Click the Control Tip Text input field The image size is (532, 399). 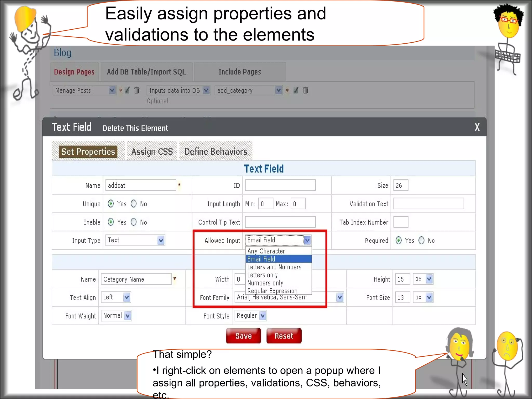tap(281, 222)
